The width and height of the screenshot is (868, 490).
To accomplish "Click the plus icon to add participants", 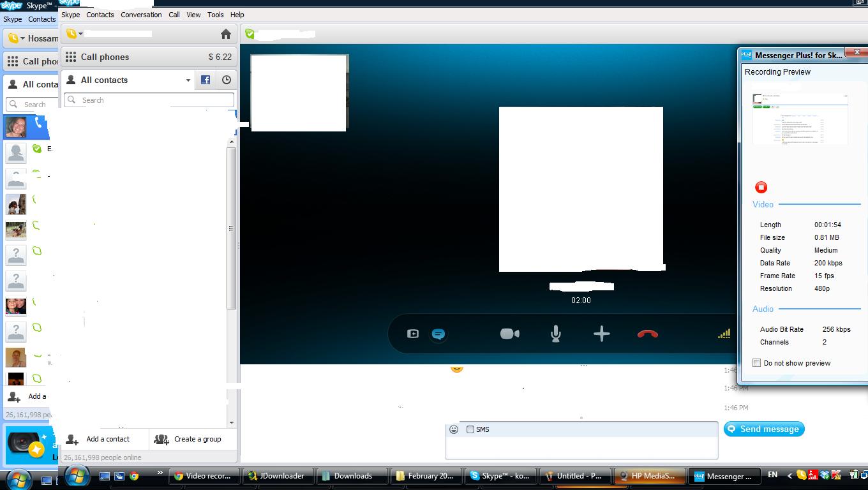I will tap(601, 334).
